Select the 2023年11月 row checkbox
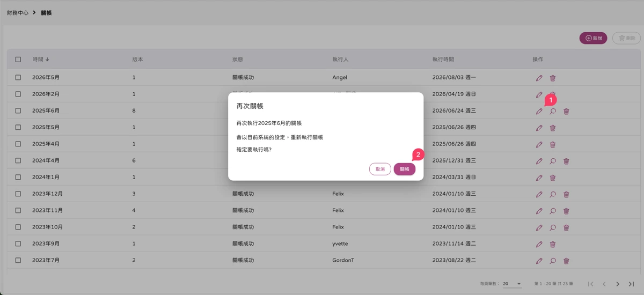 [x=18, y=210]
